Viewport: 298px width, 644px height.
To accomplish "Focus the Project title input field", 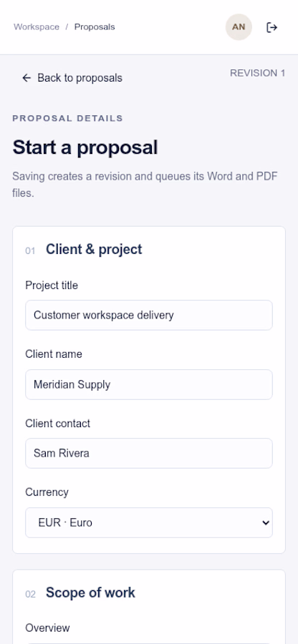I will (x=149, y=315).
